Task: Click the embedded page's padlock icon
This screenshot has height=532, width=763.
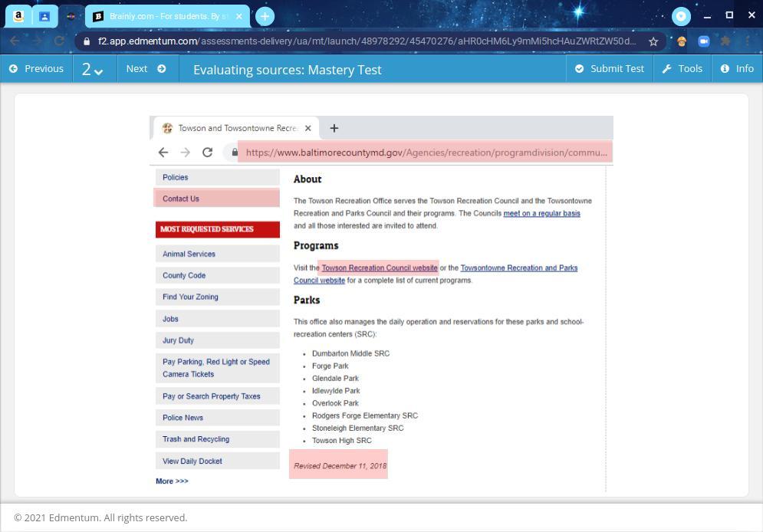Action: [235, 153]
